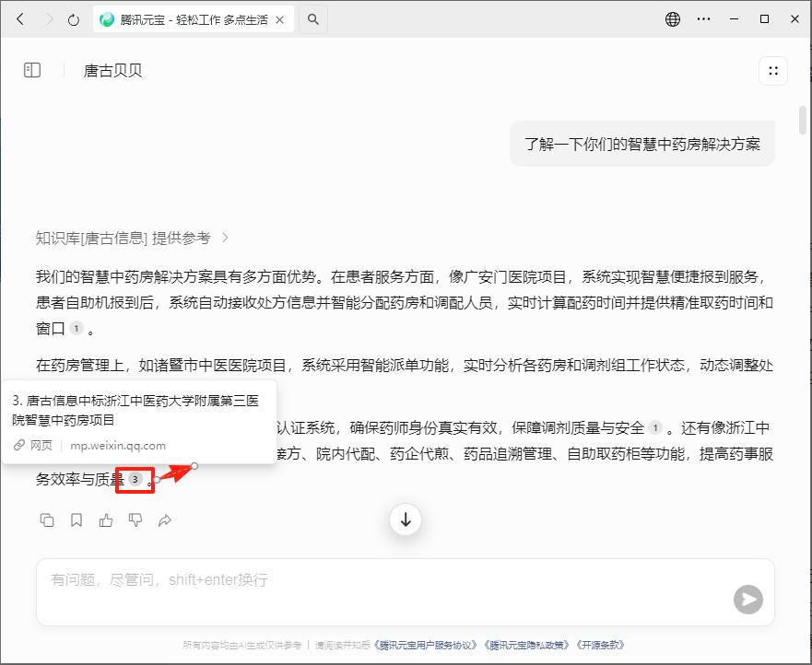Click the user message 了解一下你们的智慧中药房解决方案
Viewport: 812px width, 665px height.
click(642, 144)
